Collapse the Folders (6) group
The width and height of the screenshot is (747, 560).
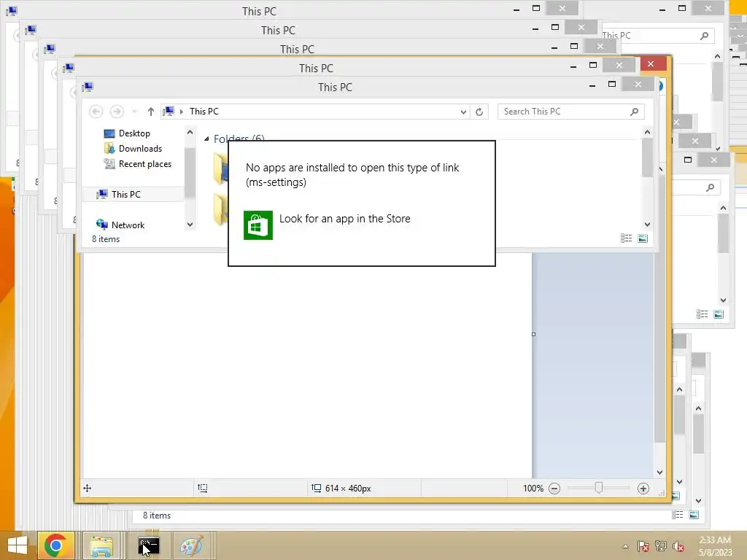[206, 139]
